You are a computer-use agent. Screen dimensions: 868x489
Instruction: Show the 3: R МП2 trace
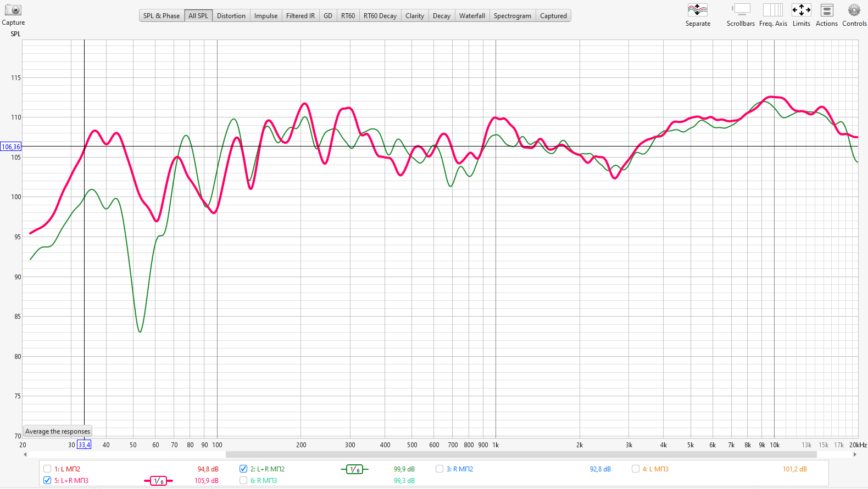[439, 469]
